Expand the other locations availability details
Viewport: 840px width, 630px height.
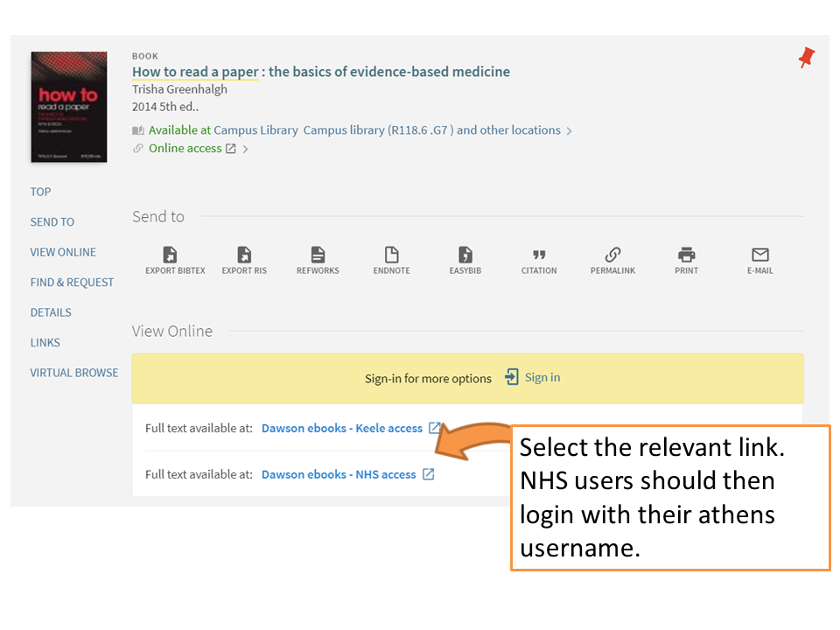(x=569, y=129)
